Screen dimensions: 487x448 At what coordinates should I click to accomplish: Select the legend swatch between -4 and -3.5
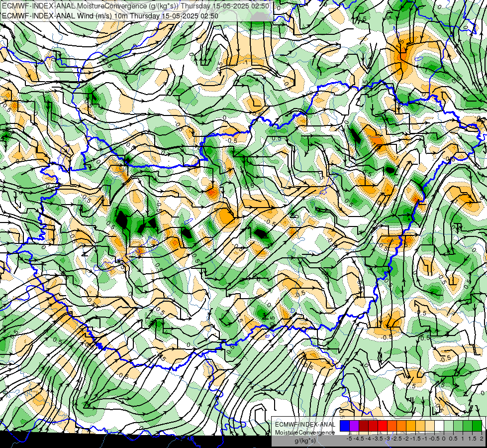(373, 426)
